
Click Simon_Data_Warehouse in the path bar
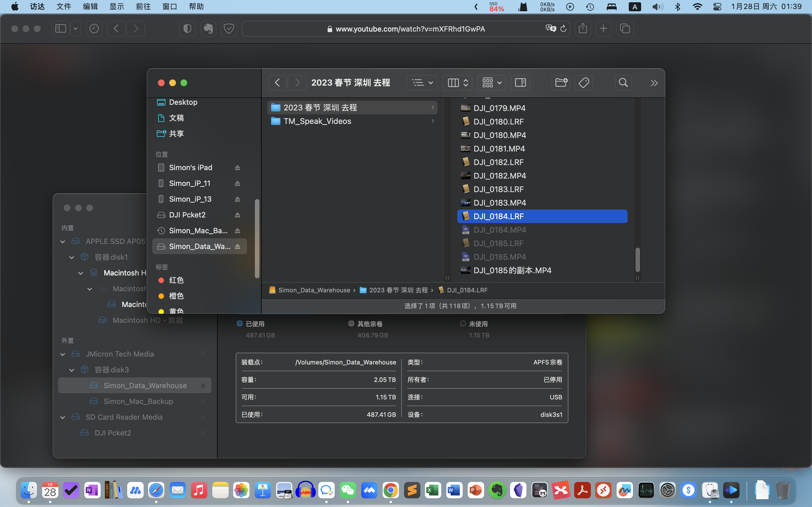click(x=314, y=290)
